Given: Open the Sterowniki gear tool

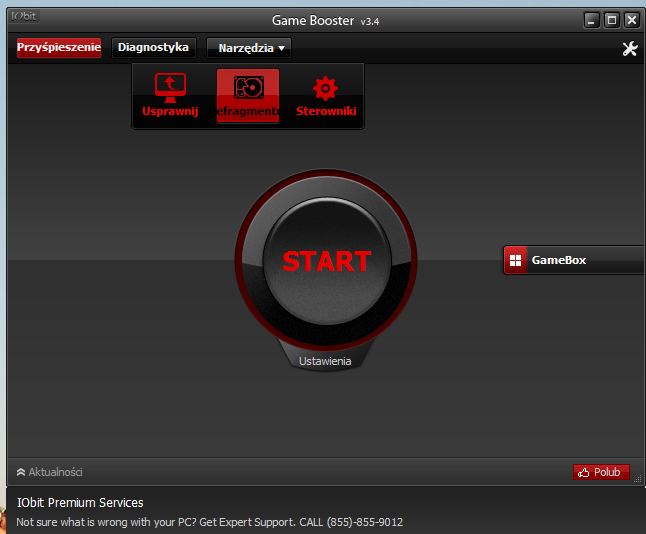Looking at the screenshot, I should point(326,96).
